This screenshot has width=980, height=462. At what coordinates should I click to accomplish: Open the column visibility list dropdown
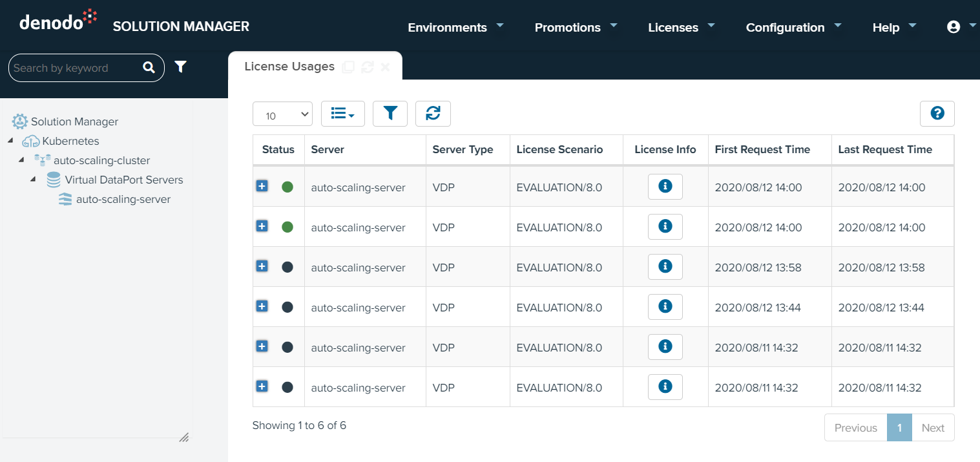pos(343,114)
